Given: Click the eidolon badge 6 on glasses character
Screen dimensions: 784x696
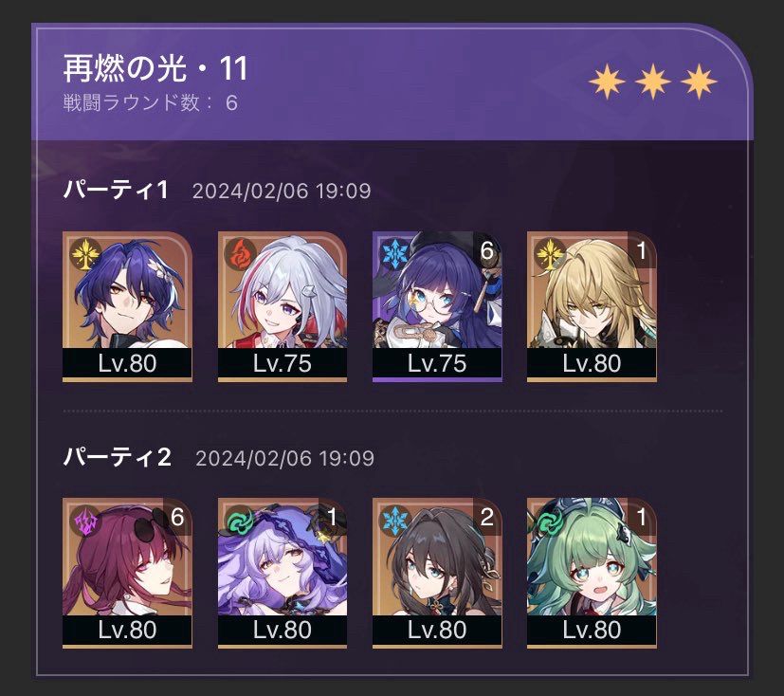Looking at the screenshot, I should (x=486, y=250).
